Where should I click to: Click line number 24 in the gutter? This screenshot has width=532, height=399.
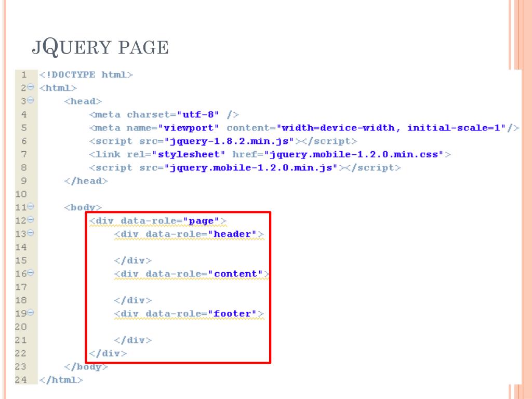pos(21,380)
